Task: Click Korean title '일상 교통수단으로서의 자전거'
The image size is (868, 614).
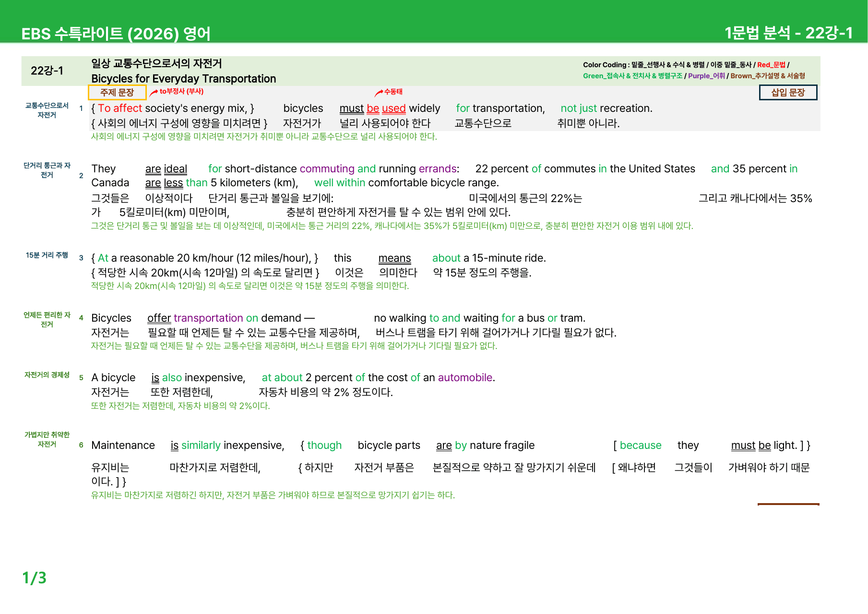Action: 156,63
